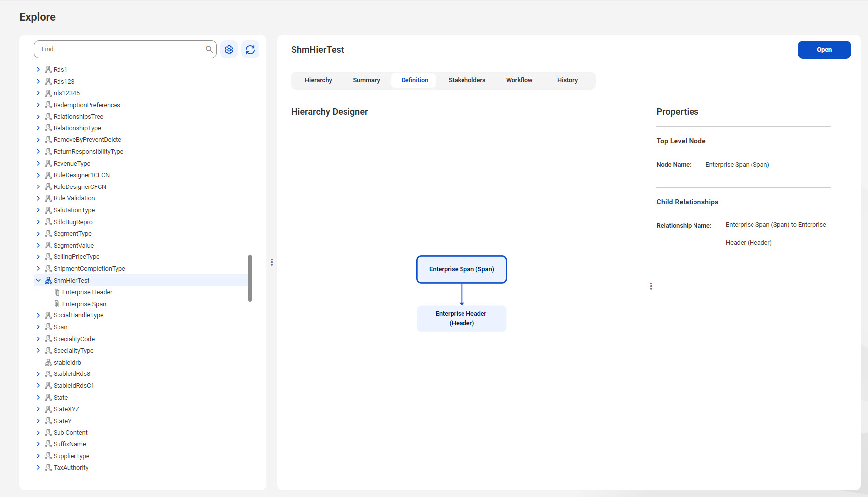Select the rds12345 tree item
Viewport: 868px width, 497px height.
click(66, 93)
